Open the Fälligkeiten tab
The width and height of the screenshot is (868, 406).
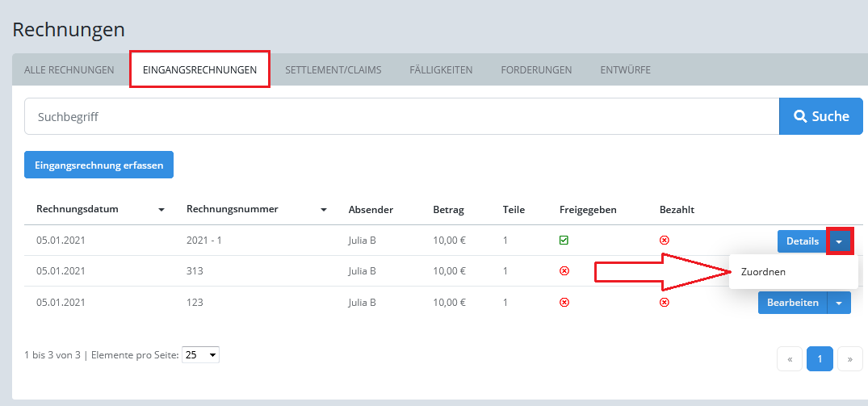pyautogui.click(x=441, y=70)
